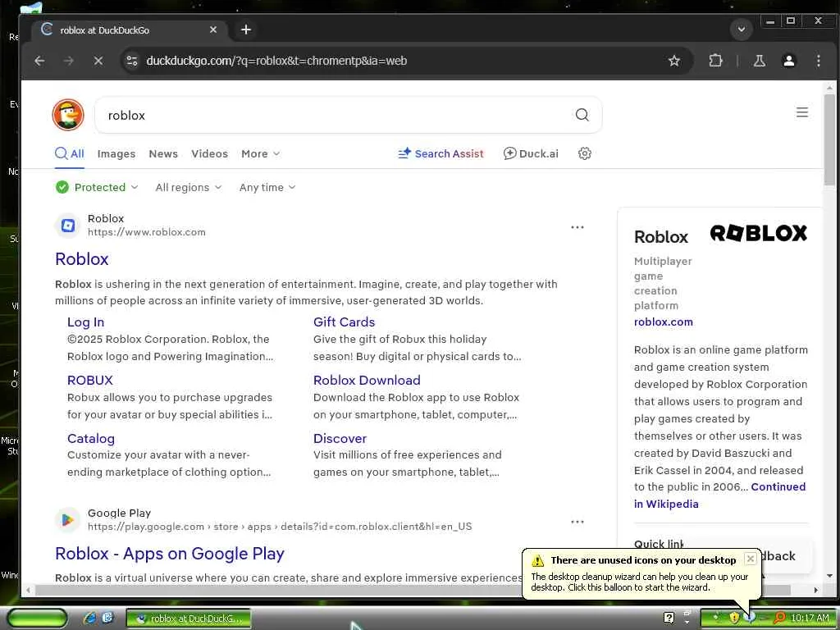840x630 pixels.
Task: Launch Internet Explorer from quick launch
Action: point(90,618)
